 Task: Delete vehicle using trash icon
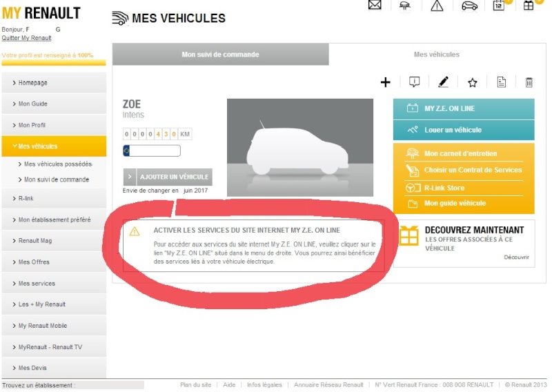tap(529, 82)
